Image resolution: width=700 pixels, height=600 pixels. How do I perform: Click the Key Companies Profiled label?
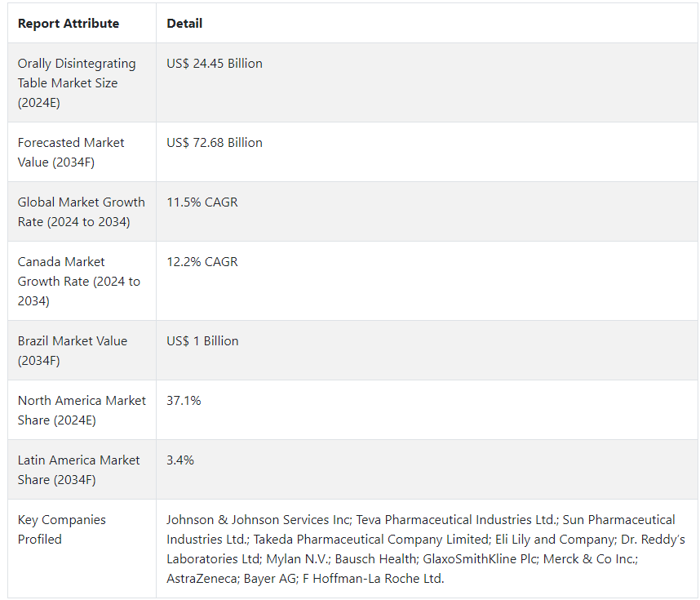pos(62,530)
